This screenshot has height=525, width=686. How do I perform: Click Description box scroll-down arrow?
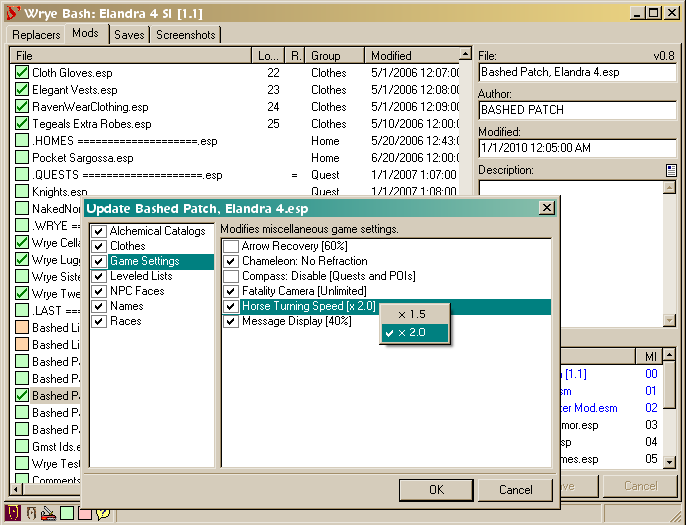pos(669,320)
